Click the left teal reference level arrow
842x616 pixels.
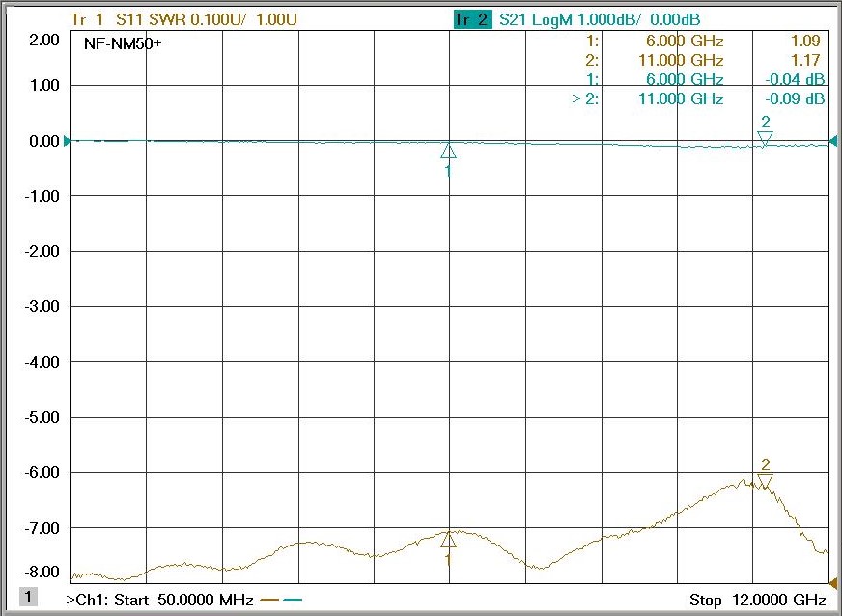coord(68,141)
